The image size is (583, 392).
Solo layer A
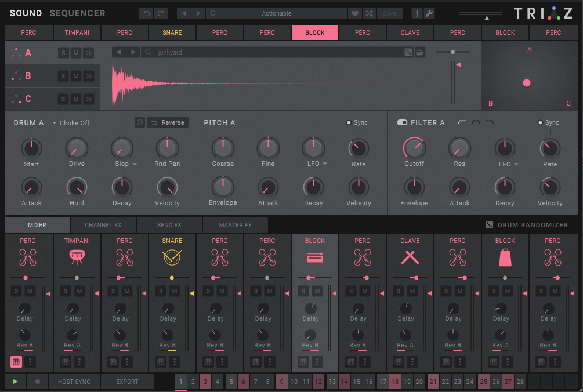pyautogui.click(x=63, y=53)
